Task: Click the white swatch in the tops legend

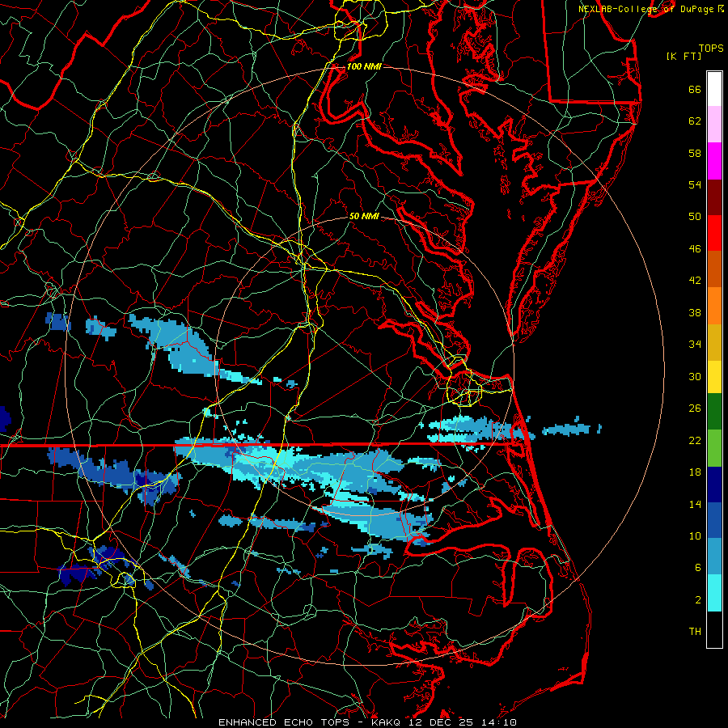Action: click(x=714, y=89)
